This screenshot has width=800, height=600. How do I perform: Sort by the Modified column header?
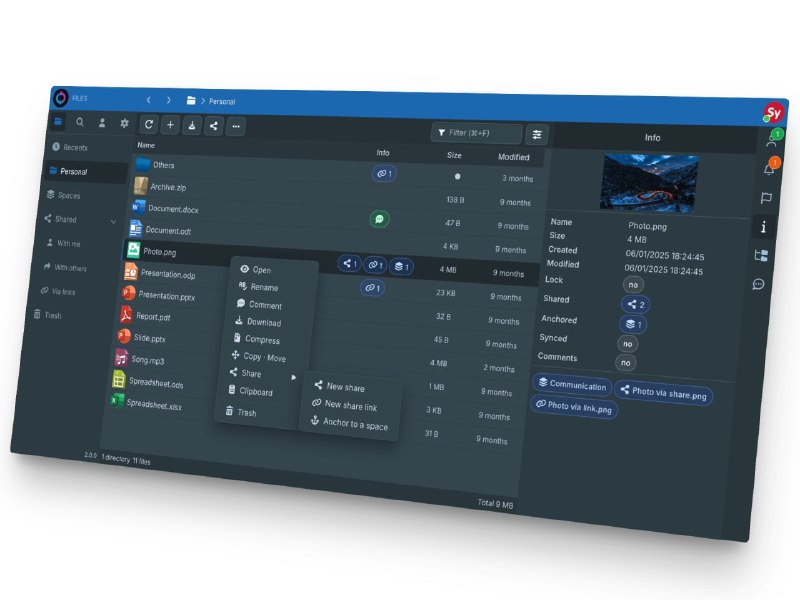click(514, 157)
